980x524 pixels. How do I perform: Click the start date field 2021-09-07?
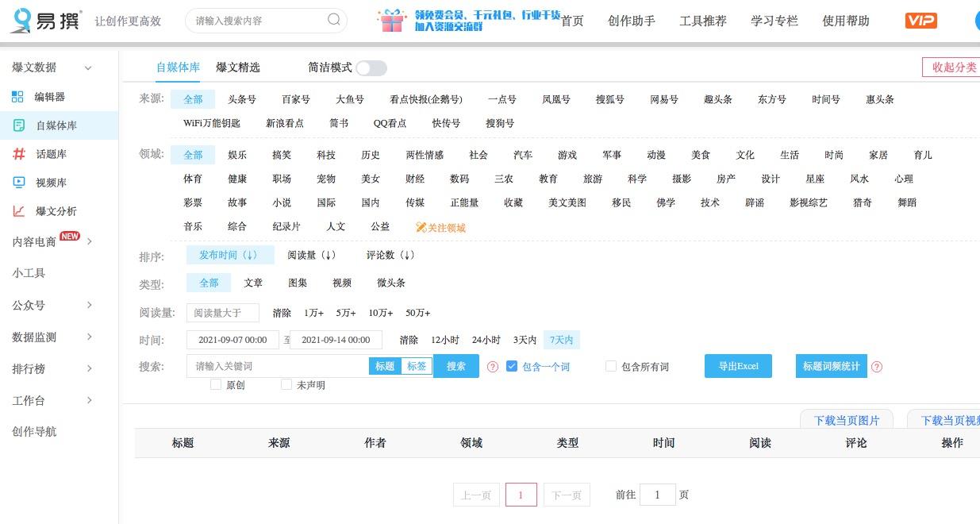tap(233, 340)
